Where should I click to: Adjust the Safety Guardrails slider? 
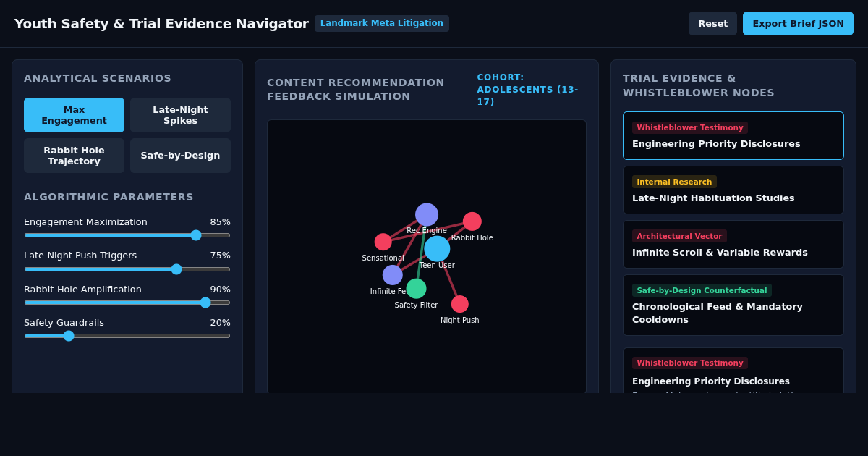coord(127,336)
